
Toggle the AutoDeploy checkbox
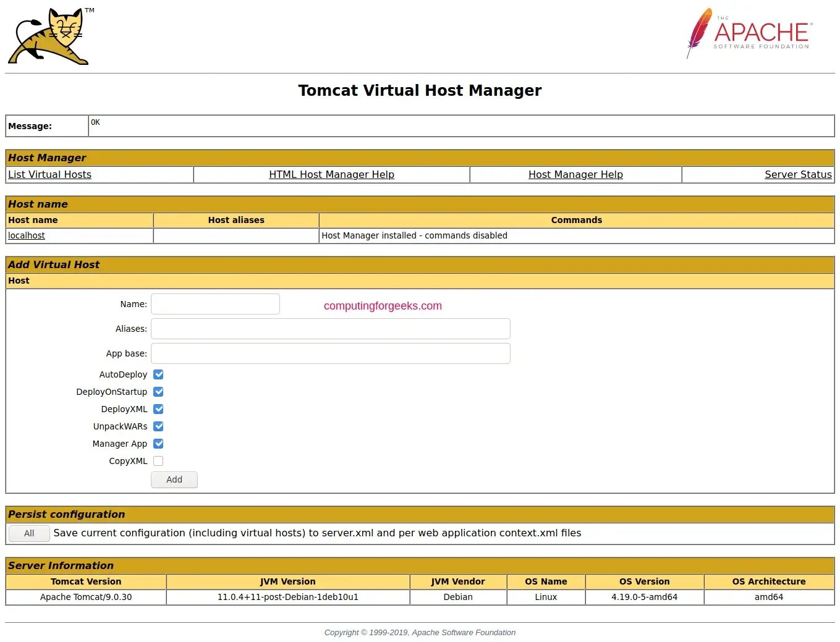158,374
